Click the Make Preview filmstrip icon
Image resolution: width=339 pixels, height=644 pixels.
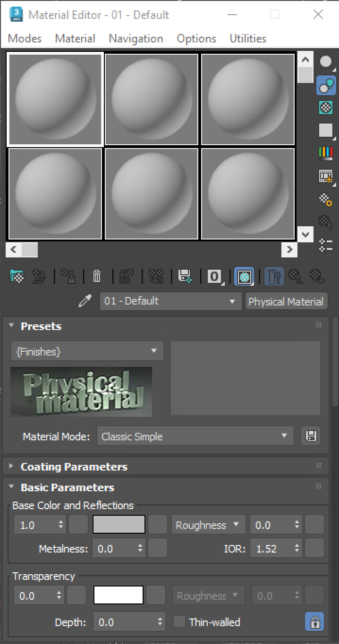click(x=326, y=176)
